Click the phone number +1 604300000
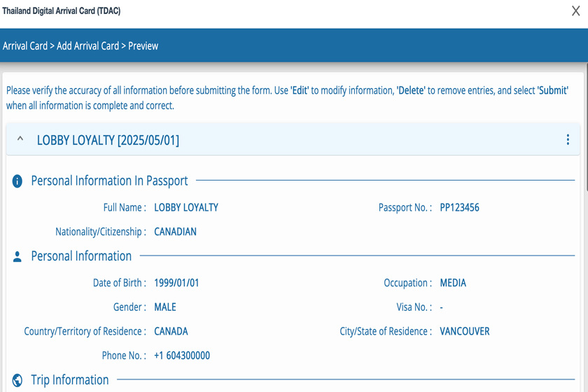The height and width of the screenshot is (392, 588). tap(182, 356)
